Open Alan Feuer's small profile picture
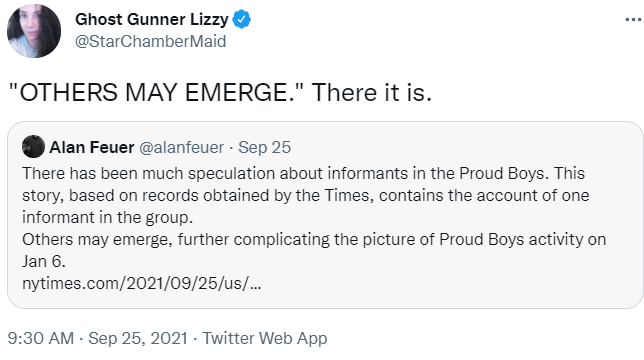 33,147
